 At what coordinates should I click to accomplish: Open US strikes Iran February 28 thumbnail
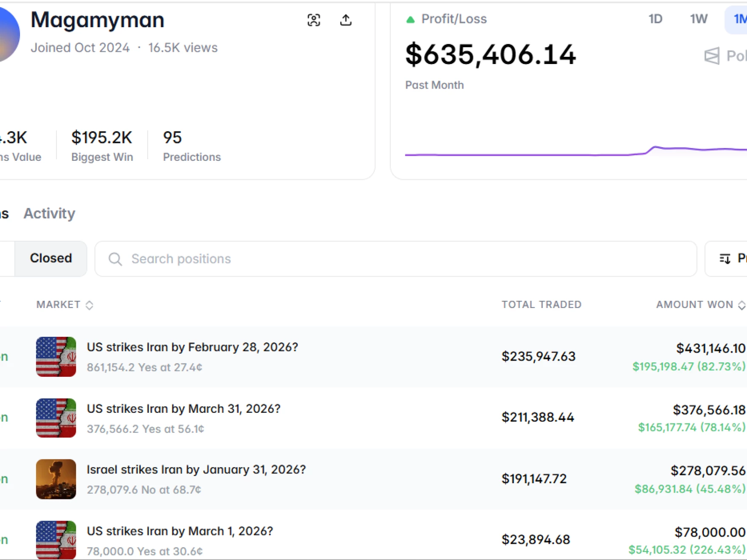pos(56,357)
